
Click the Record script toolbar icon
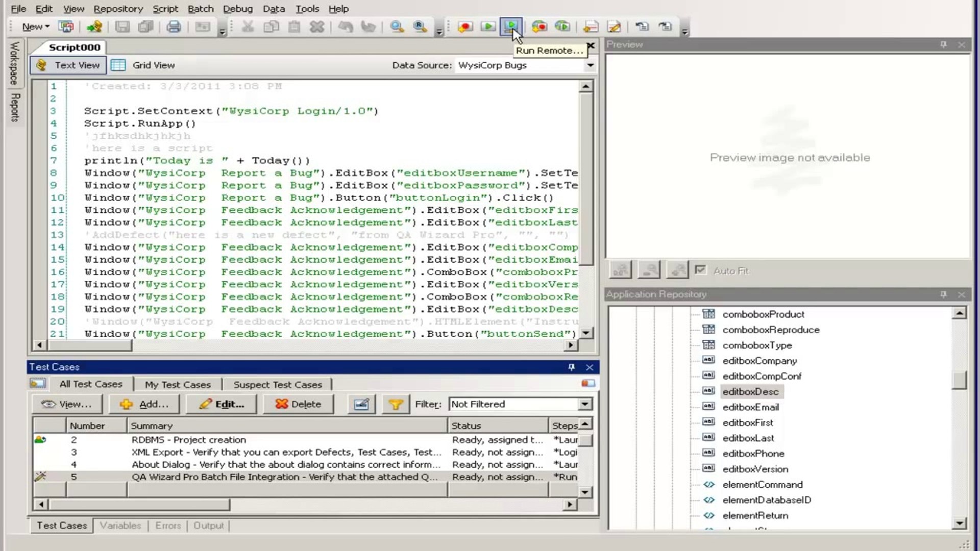[x=465, y=27]
